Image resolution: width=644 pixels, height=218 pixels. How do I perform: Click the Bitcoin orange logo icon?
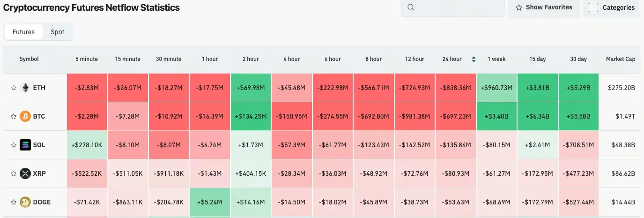pyautogui.click(x=25, y=116)
